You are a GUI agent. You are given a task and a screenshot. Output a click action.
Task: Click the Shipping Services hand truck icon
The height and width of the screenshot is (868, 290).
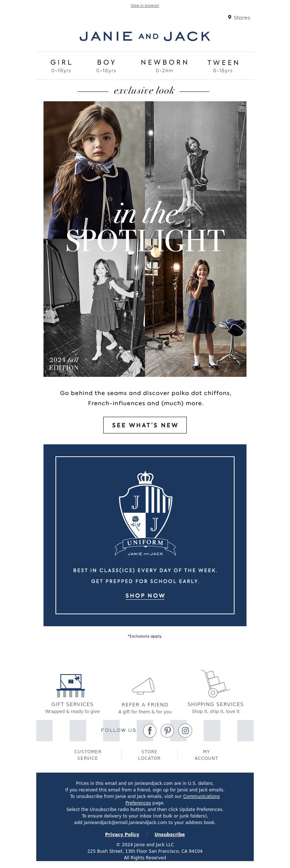pos(215,684)
